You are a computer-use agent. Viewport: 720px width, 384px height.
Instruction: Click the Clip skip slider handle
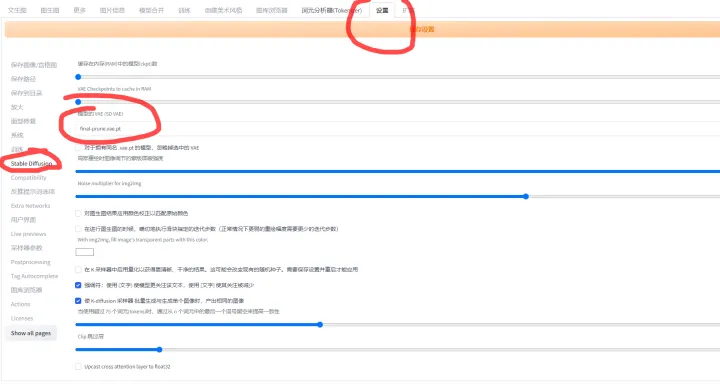[159, 350]
